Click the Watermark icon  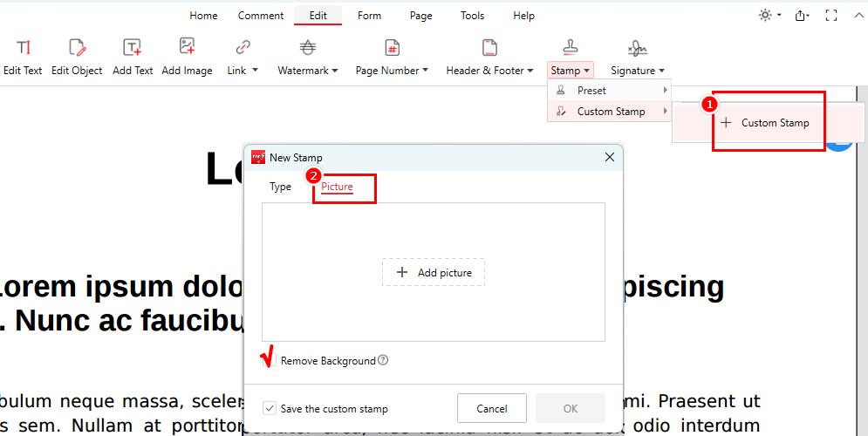(308, 48)
